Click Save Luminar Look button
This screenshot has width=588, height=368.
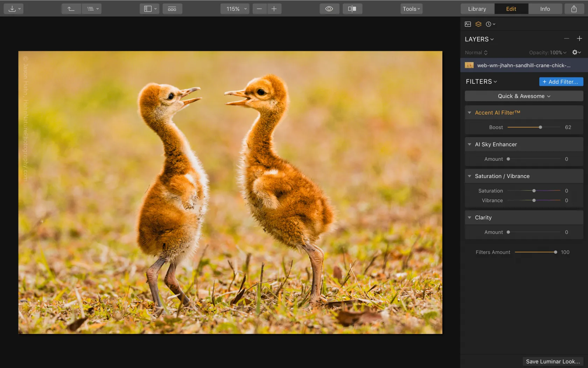tap(553, 361)
